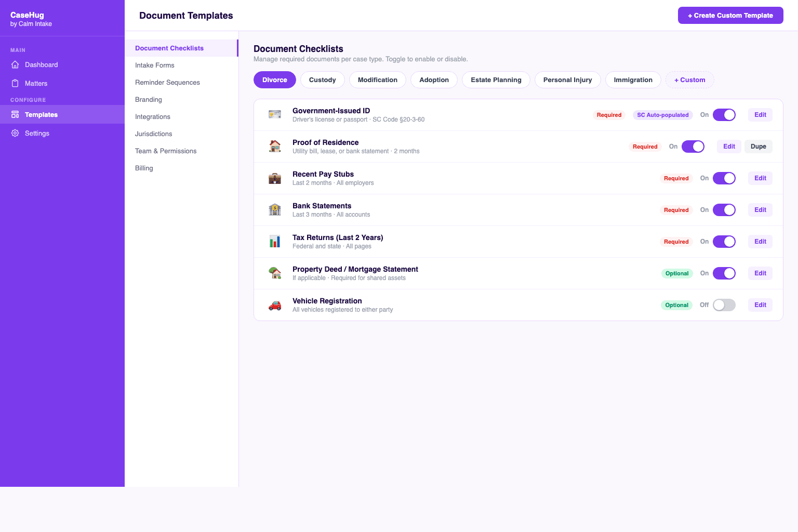
Task: Click the Matters clipboard icon
Action: click(15, 84)
